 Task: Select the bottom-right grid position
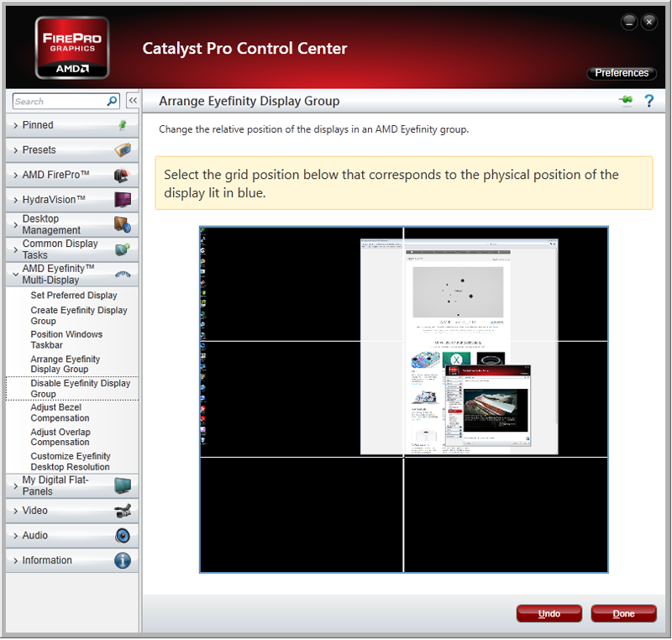click(507, 515)
